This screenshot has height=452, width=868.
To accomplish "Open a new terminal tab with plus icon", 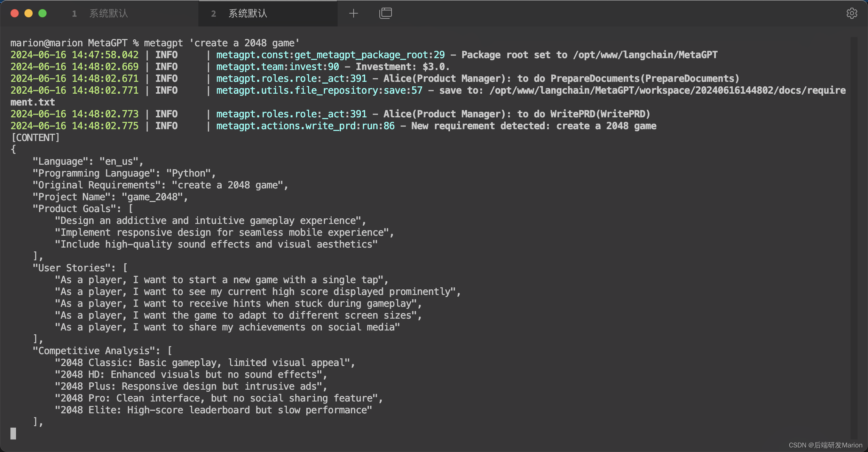I will (353, 14).
